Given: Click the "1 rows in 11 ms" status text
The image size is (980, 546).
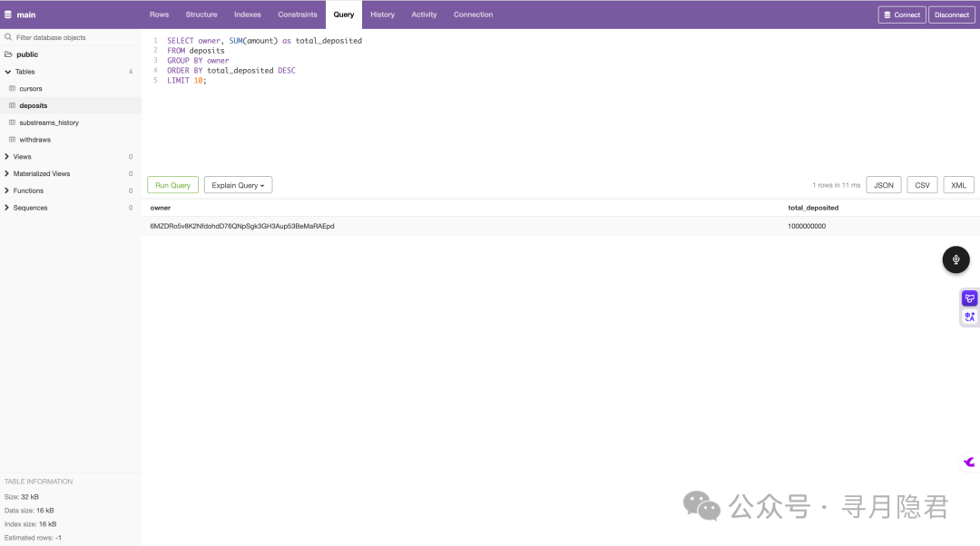Looking at the screenshot, I should pos(836,185).
